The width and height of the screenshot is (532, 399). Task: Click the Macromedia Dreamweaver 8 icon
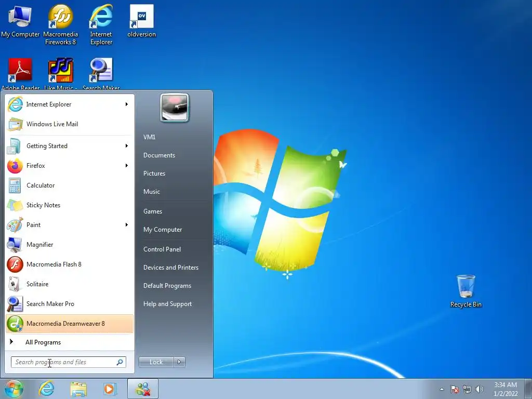[15, 324]
